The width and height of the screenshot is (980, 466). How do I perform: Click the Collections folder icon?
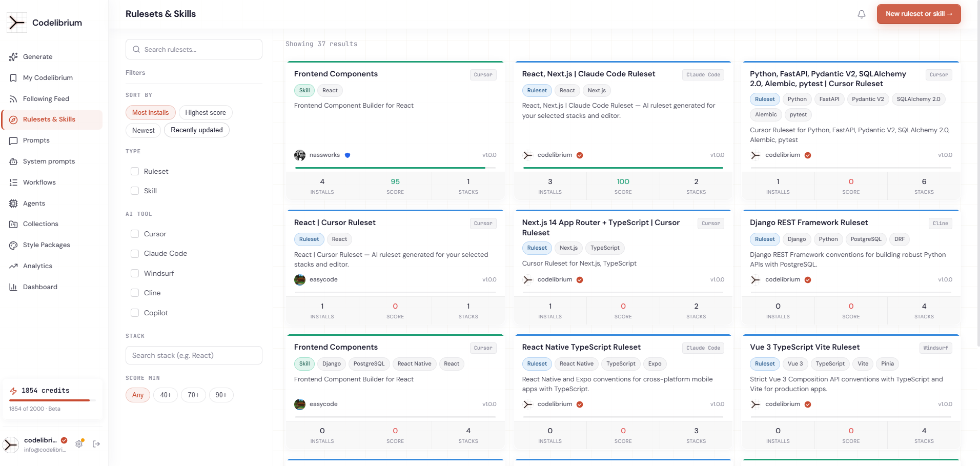(13, 224)
